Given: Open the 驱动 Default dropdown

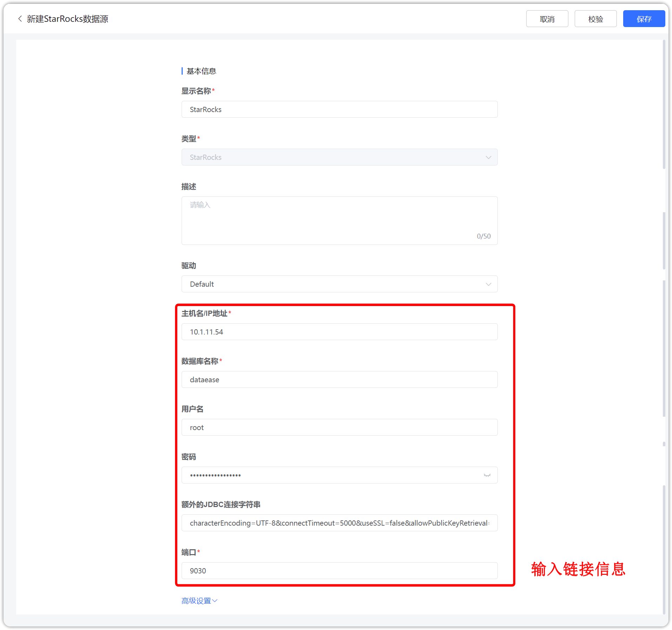Looking at the screenshot, I should click(x=339, y=284).
